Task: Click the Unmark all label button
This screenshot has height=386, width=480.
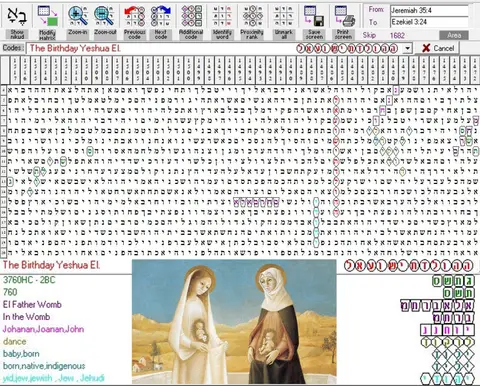Action: click(284, 35)
